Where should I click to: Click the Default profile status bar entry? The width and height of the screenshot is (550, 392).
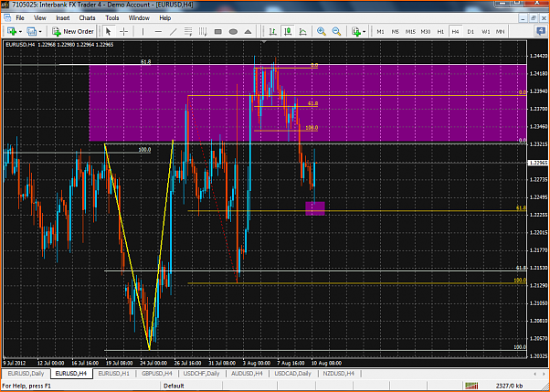pyautogui.click(x=175, y=386)
